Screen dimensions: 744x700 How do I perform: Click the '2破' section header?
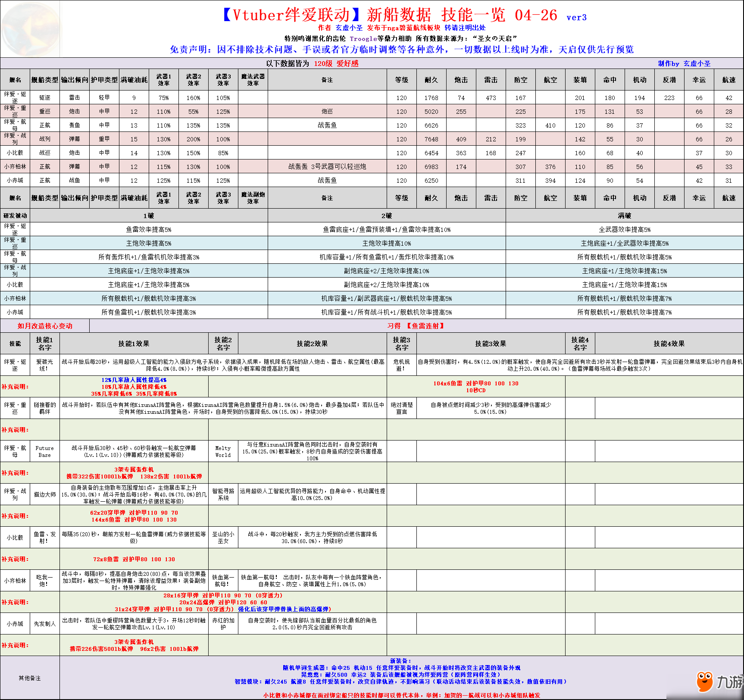(x=387, y=216)
